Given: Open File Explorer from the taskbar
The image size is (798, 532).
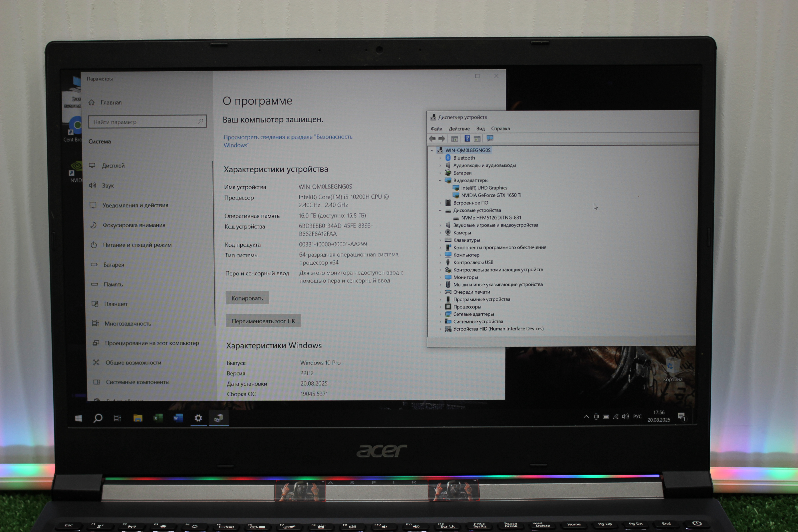Looking at the screenshot, I should 138,418.
